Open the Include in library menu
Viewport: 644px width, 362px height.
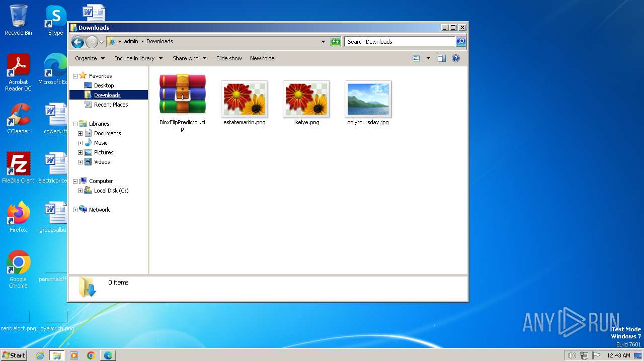tap(138, 58)
